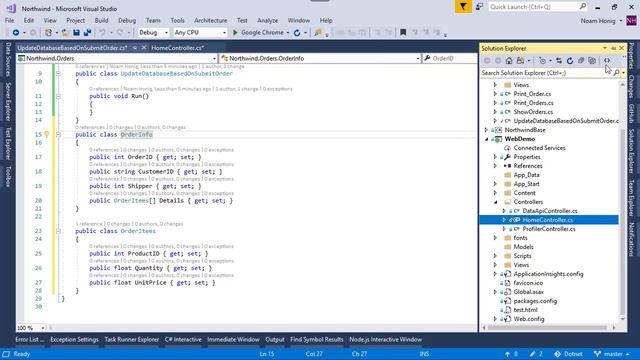Click Undo arrow in toolbar
The width and height of the screenshot is (640, 360).
point(102,32)
